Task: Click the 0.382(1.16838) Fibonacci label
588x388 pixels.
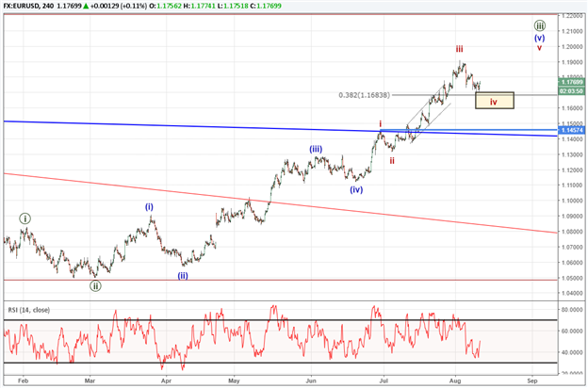Action: click(x=364, y=95)
